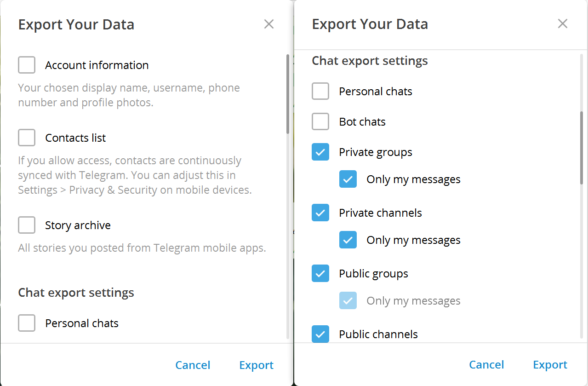Enable the Account information checkbox
Screen dimensions: 588x386
click(x=27, y=65)
